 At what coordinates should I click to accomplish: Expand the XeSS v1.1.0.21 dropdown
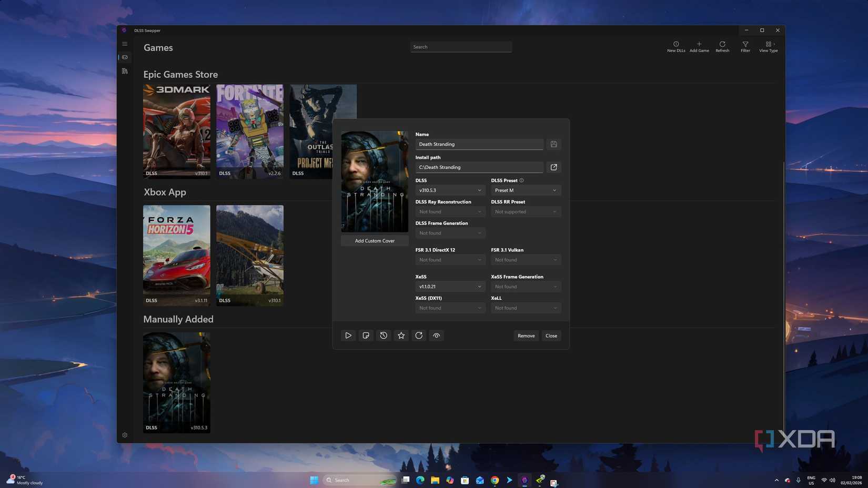[450, 287]
